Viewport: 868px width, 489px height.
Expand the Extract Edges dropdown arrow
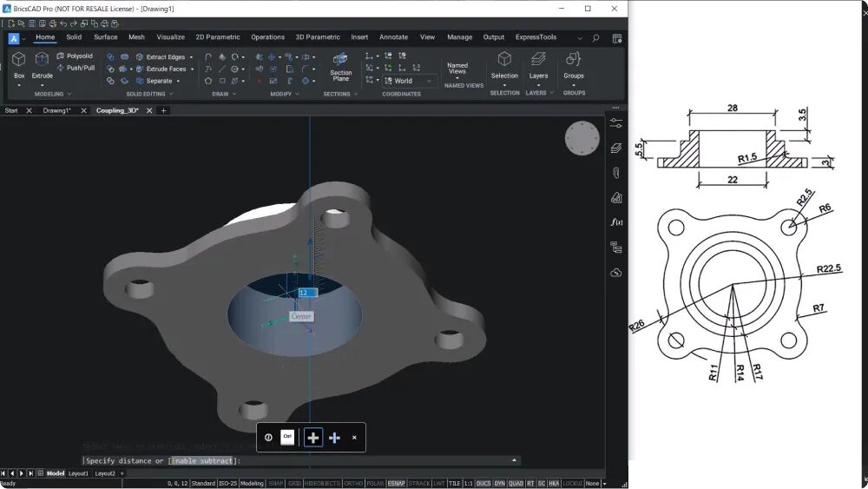pos(192,57)
